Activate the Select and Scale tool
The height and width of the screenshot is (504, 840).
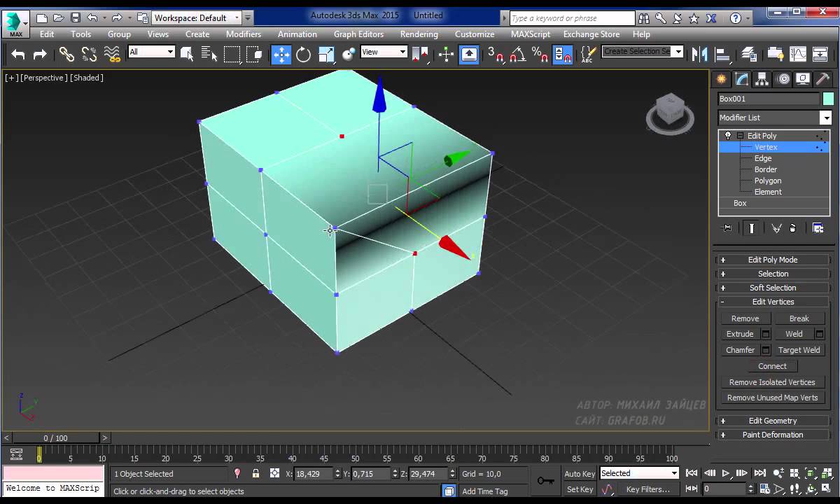[x=326, y=54]
